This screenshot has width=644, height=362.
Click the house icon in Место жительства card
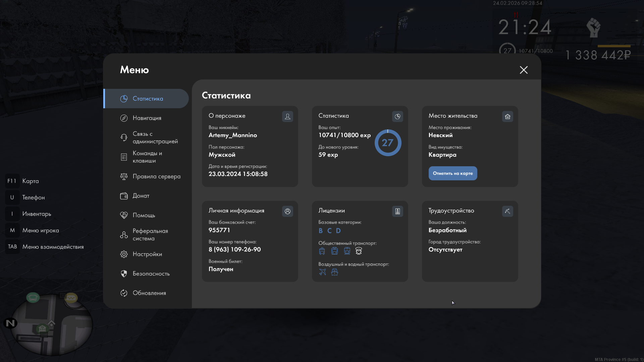[x=507, y=116]
